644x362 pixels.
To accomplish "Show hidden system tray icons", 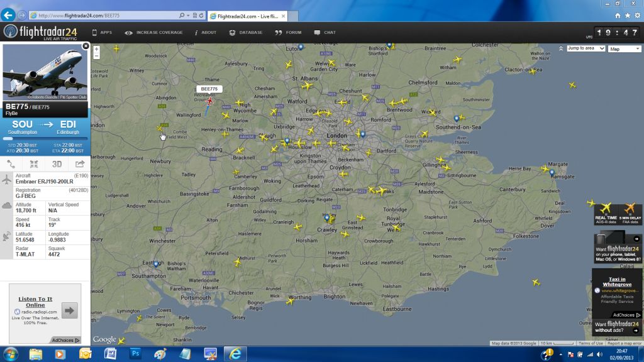I will click(x=561, y=354).
